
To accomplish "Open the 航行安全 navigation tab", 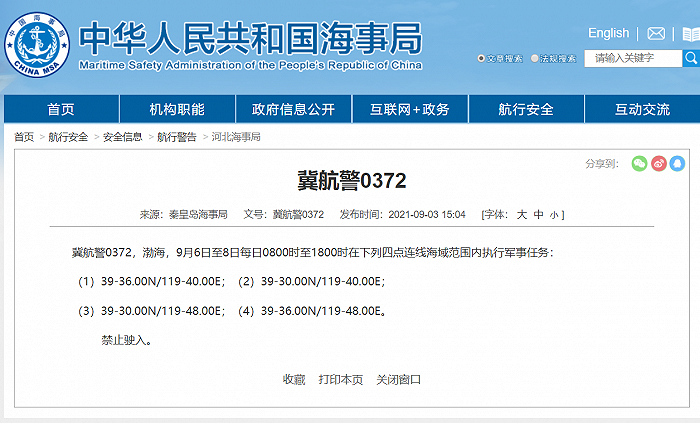I will [526, 109].
